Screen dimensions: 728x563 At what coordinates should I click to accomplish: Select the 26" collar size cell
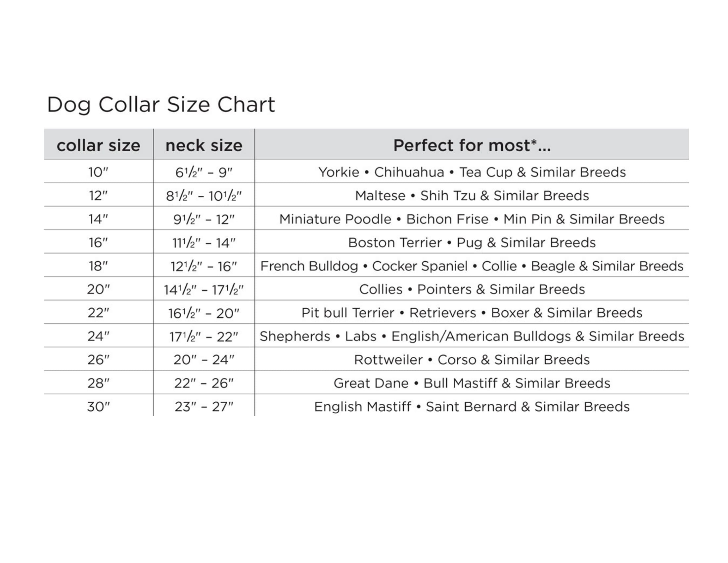pyautogui.click(x=98, y=360)
